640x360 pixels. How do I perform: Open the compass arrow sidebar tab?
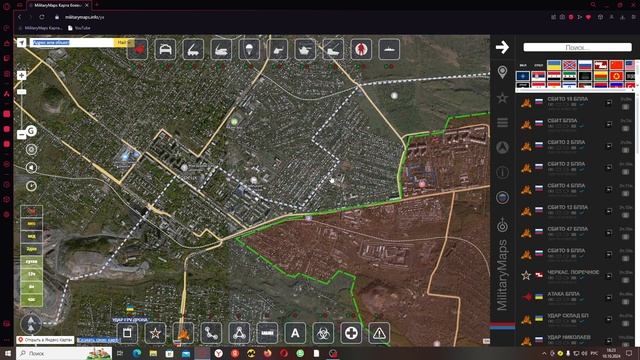[502, 147]
